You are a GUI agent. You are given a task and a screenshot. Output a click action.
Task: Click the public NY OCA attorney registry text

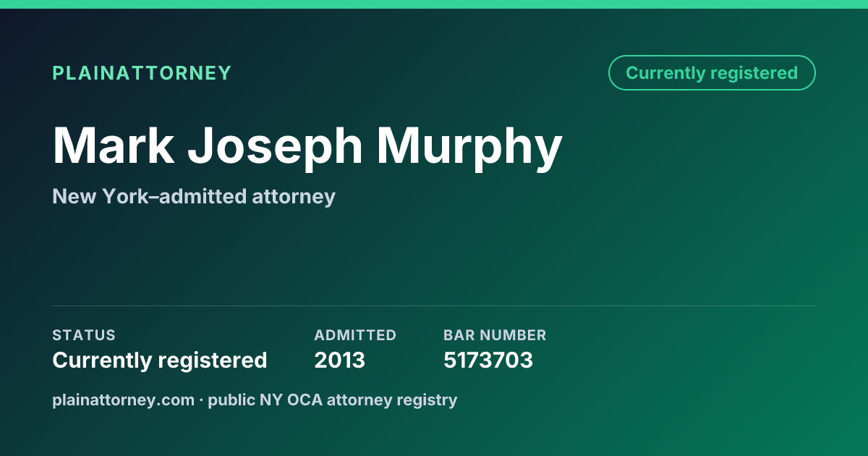pos(333,400)
